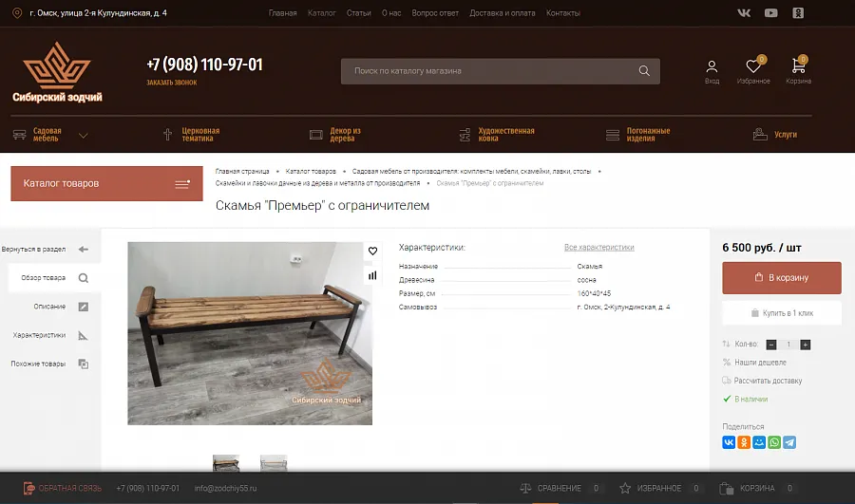Share the product via Odnoklassniki icon
855x504 pixels.
coord(744,442)
